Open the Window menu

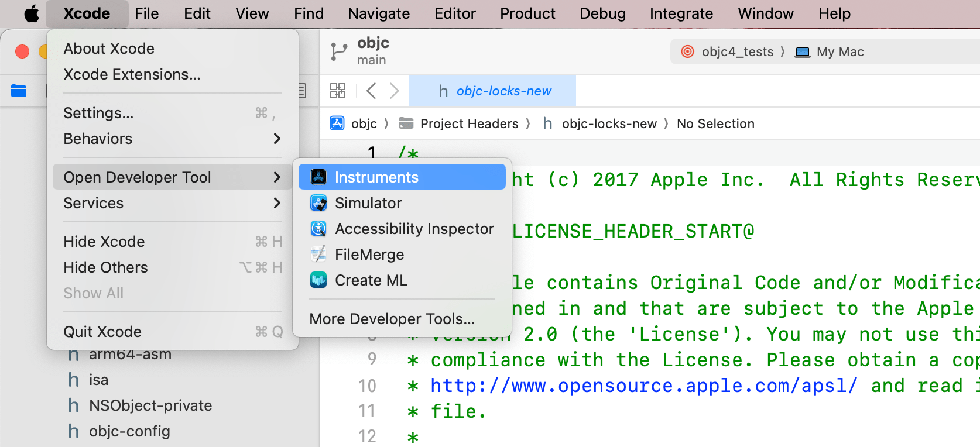(766, 13)
